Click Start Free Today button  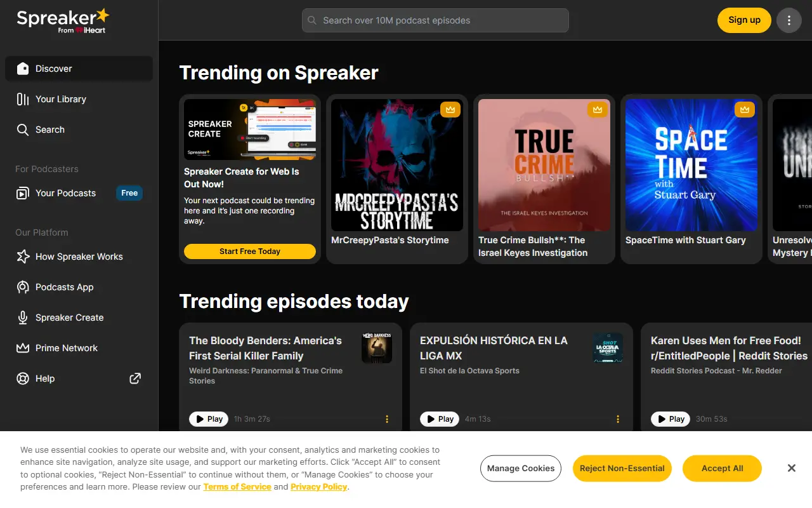[250, 251]
